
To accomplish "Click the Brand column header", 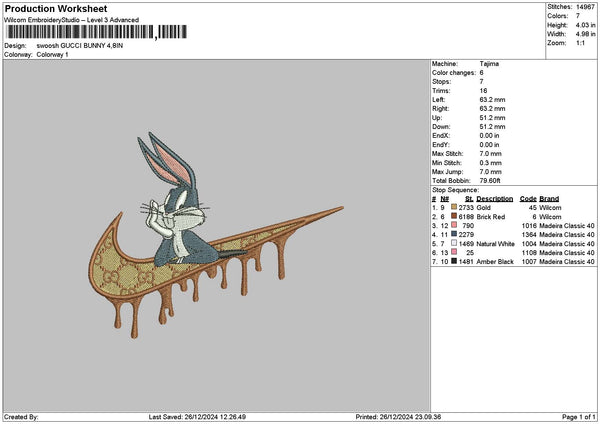I will coord(549,199).
